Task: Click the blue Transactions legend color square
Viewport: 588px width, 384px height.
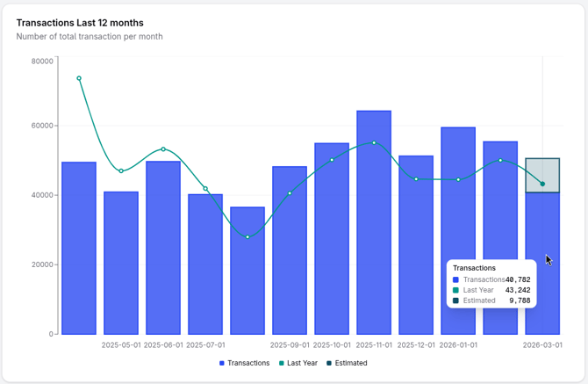Action: pyautogui.click(x=223, y=363)
